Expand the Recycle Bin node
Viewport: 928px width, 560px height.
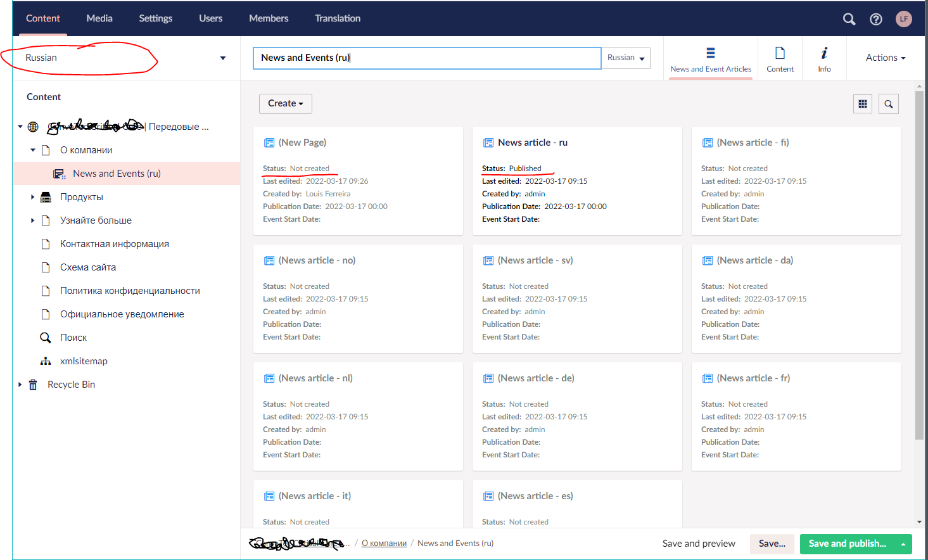coord(20,385)
